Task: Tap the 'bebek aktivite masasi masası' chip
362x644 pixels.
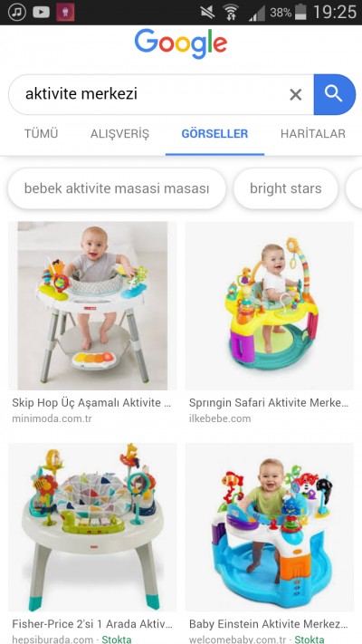Action: coord(117,188)
